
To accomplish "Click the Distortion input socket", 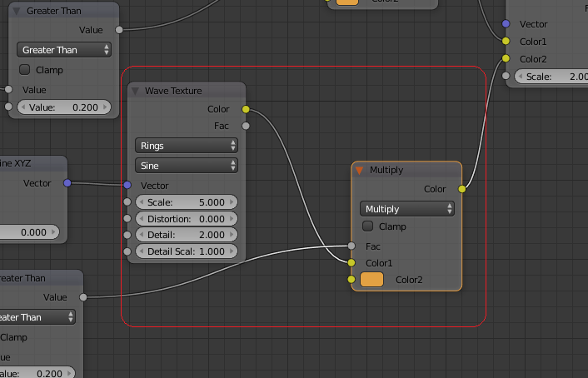I will [127, 218].
